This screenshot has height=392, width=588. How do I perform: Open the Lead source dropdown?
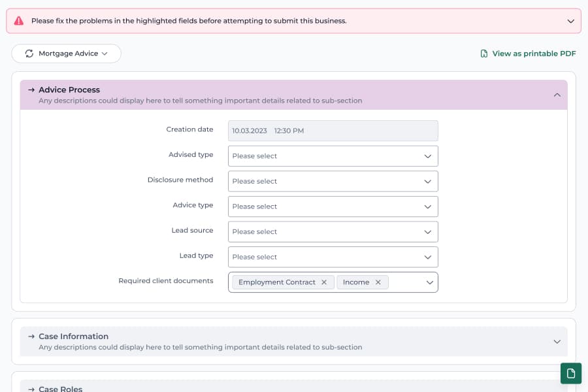click(333, 232)
